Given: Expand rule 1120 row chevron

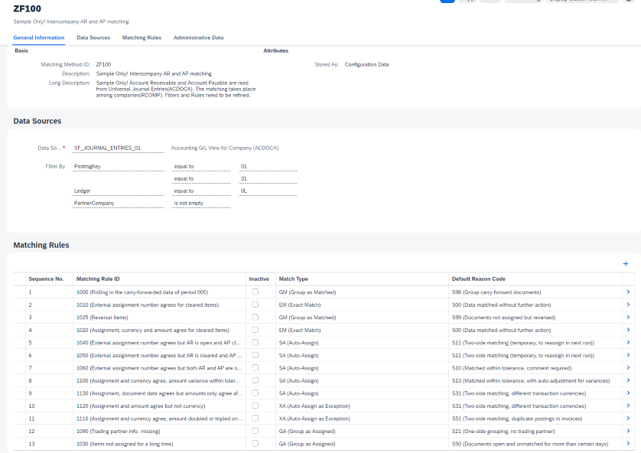Looking at the screenshot, I should pos(628,406).
